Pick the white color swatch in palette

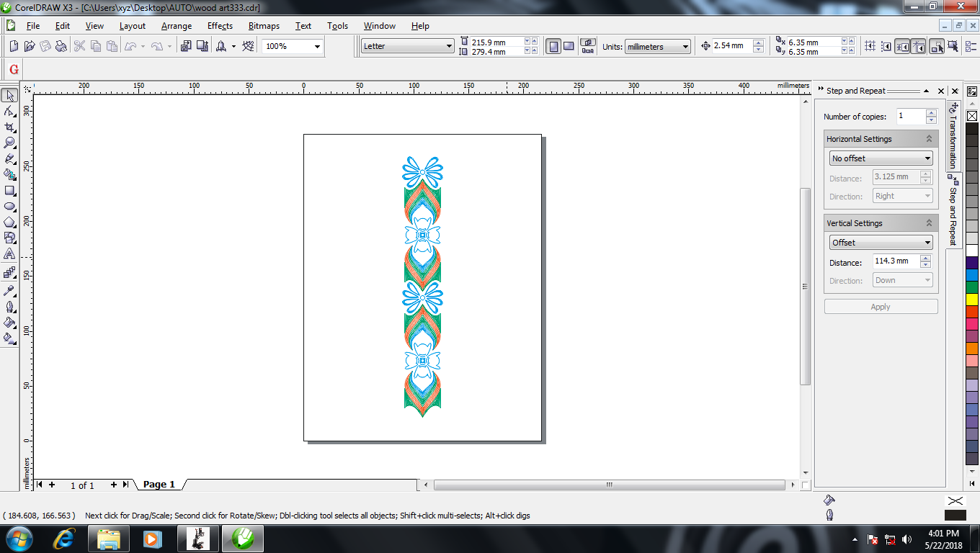point(972,251)
